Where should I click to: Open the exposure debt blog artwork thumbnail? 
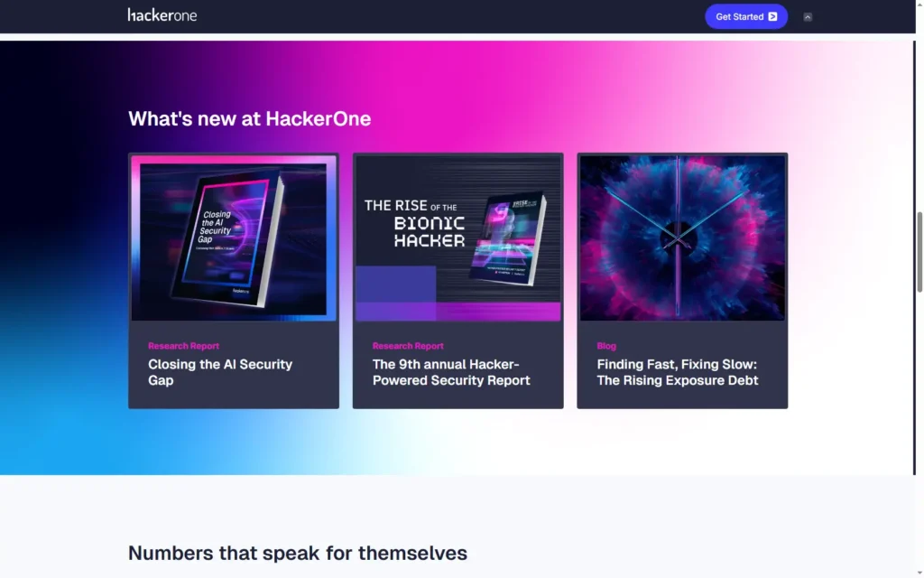(x=682, y=238)
